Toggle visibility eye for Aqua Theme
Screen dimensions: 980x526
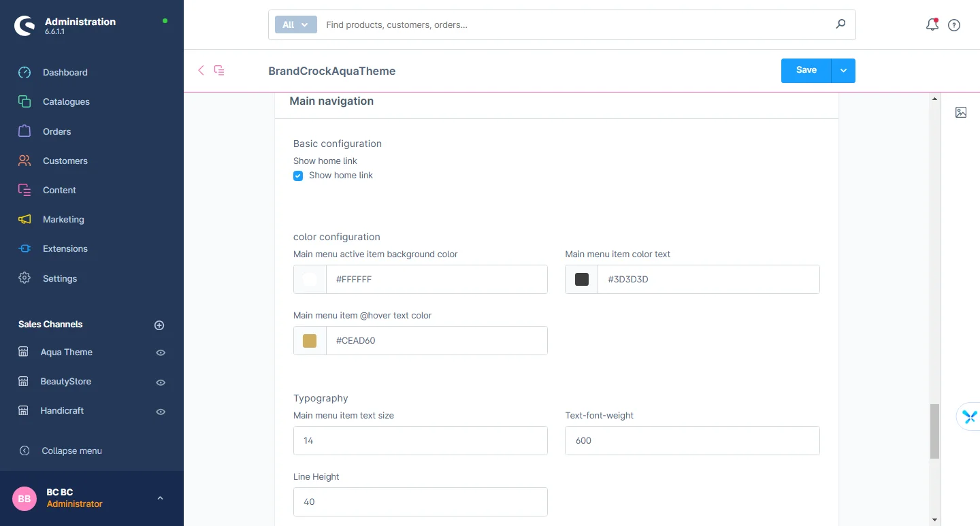[x=161, y=352]
